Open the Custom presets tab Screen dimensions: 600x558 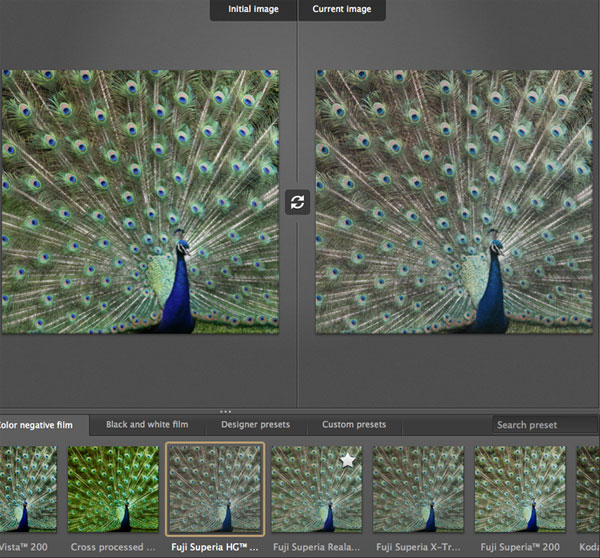[354, 424]
